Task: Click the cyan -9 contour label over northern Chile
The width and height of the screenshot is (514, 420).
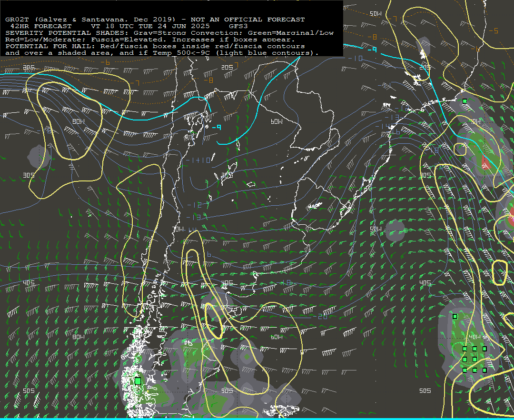Action: coord(217,127)
